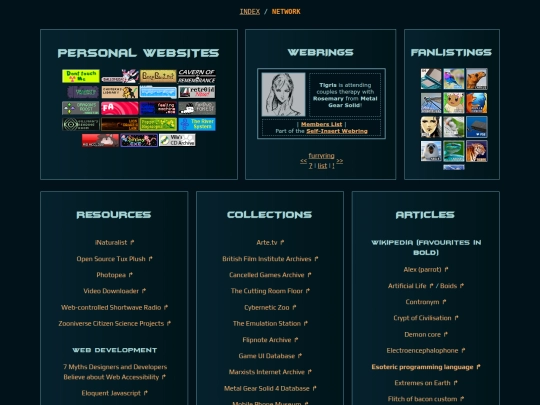Click the camel fanlisting icon
Screen dimensions: 540x405
click(477, 79)
